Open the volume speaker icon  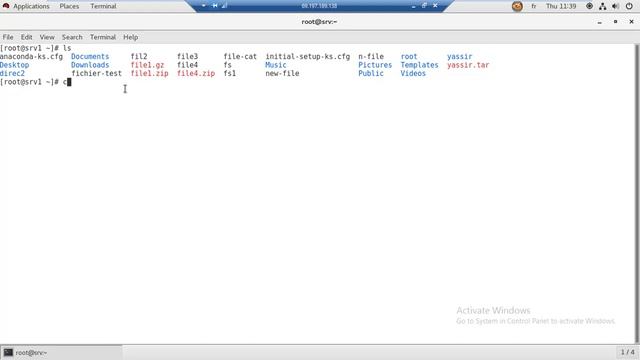(616, 6)
